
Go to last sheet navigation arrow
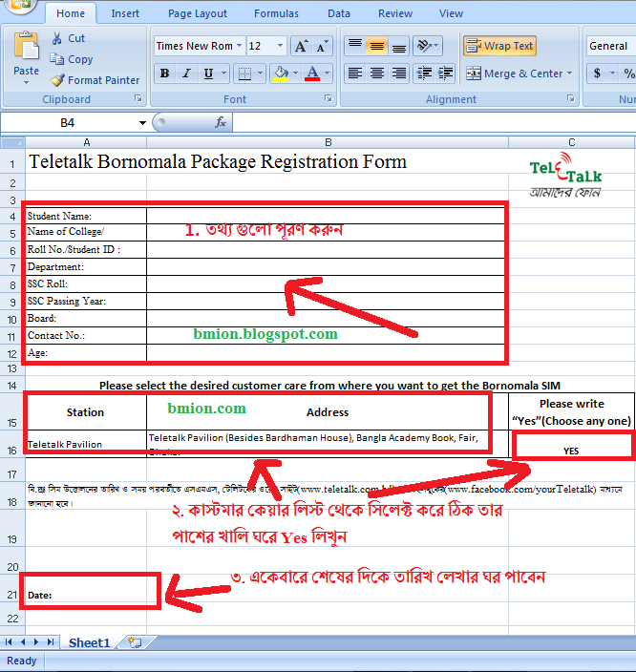(51, 642)
